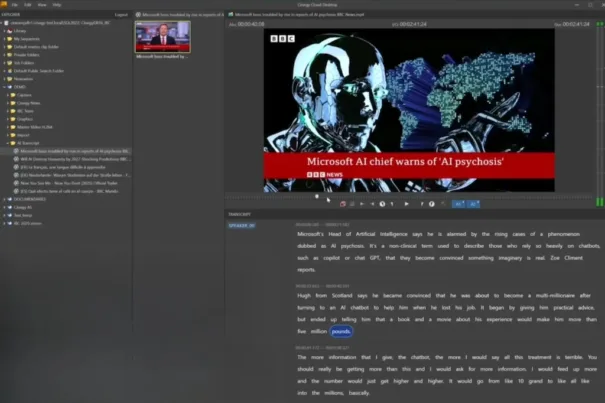Click the TRANSCRIPT panel header
Screen dimensions: 605x403
[240, 214]
